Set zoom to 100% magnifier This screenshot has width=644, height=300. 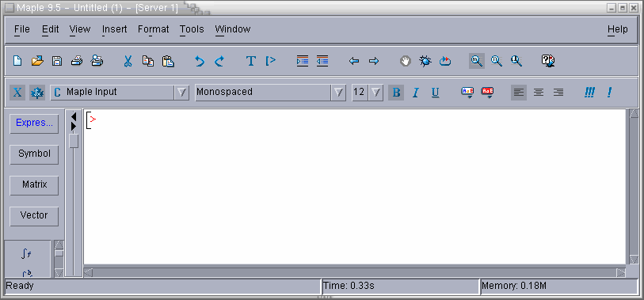pyautogui.click(x=477, y=61)
